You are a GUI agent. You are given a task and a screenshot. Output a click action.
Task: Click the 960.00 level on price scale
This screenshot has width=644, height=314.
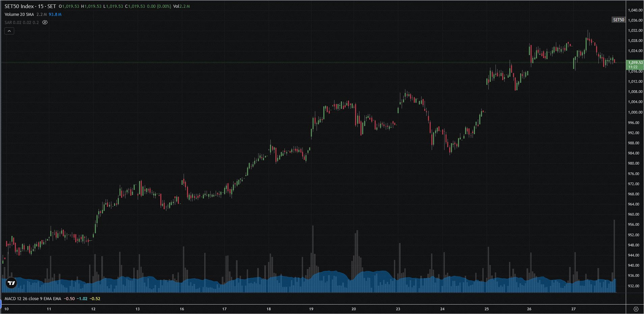coord(634,214)
